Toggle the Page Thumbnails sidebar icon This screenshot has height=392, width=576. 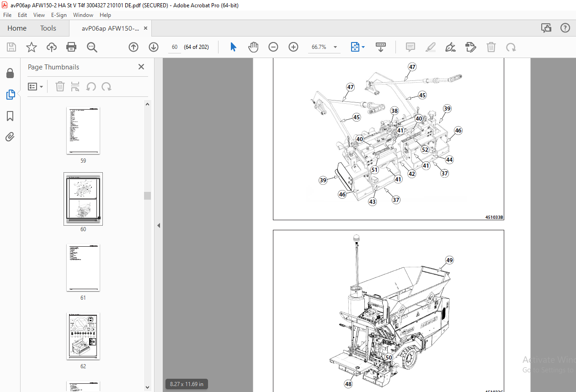click(10, 95)
